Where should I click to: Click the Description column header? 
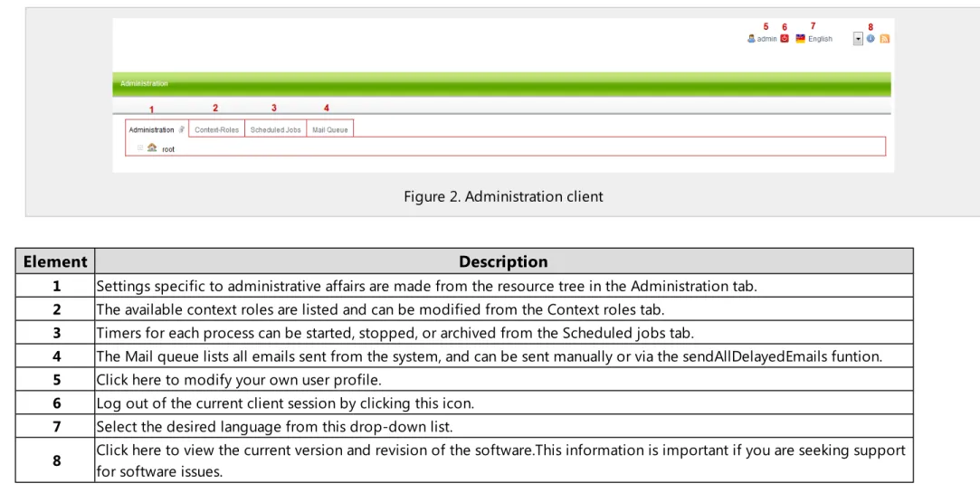coord(504,261)
